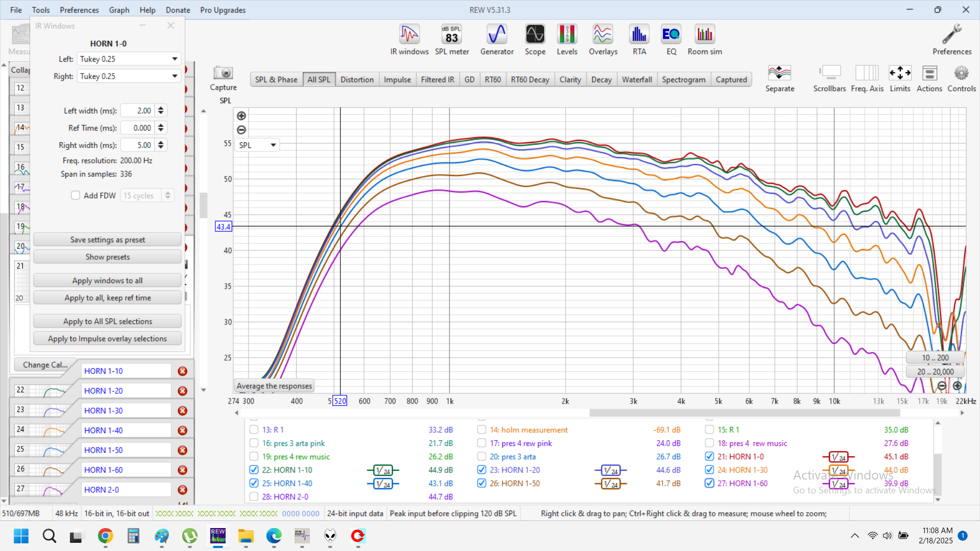The image size is (980, 551).
Task: Switch to Spectrogram tab
Action: [x=683, y=80]
